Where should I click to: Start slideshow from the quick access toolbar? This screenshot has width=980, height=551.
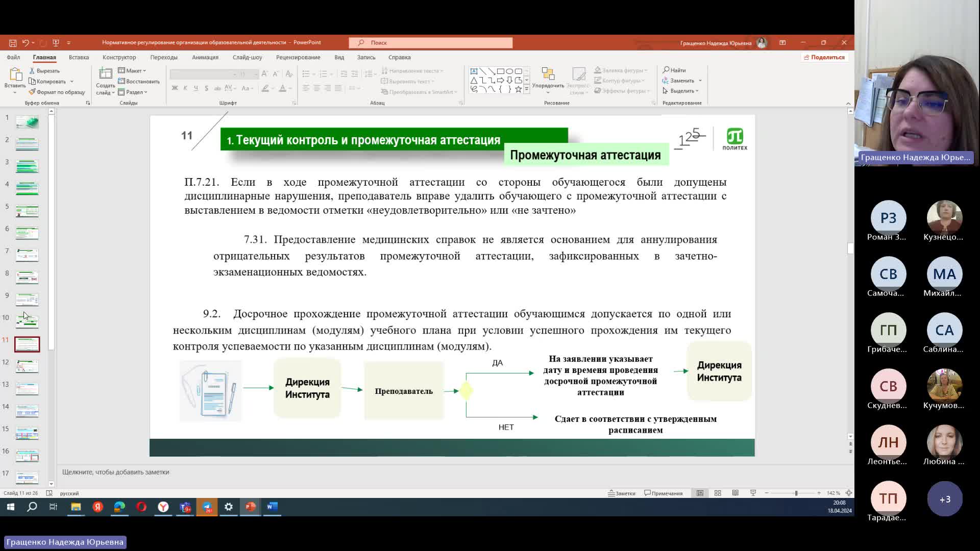point(56,43)
